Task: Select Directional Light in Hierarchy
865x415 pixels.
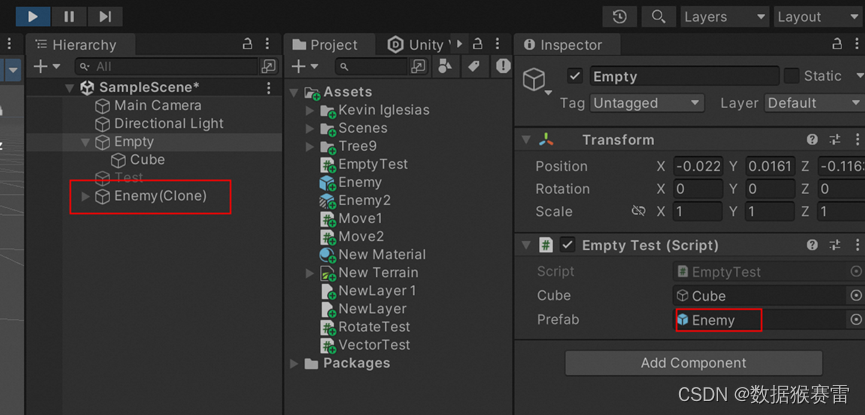Action: click(x=168, y=124)
